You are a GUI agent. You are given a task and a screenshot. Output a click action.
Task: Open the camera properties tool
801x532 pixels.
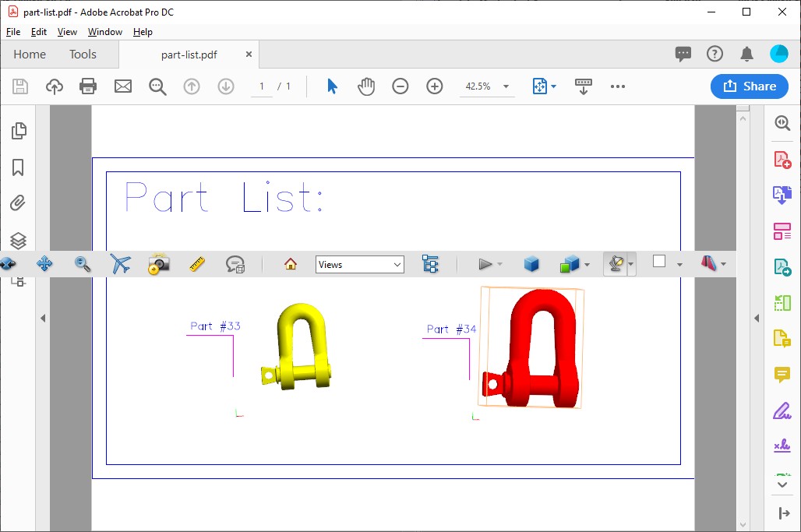pos(158,264)
